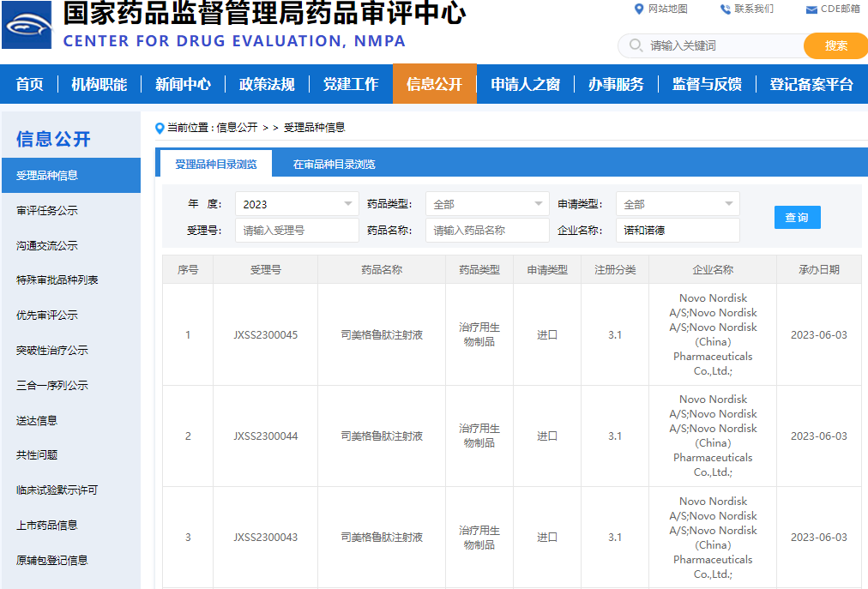Click the 信息公开 breadcrumb link
Screen dimensions: 868x589
point(237,128)
